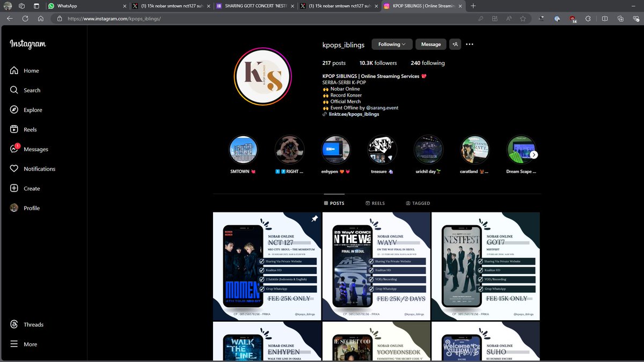Switch to SHARING GOT7 CONCERT tab
The width and height of the screenshot is (644, 362).
coord(255,6)
